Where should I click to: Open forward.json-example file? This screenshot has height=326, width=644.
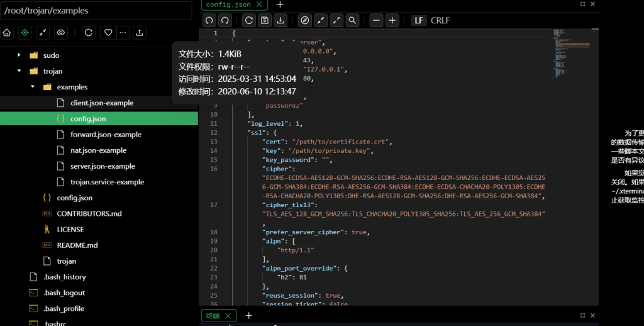tap(99, 135)
